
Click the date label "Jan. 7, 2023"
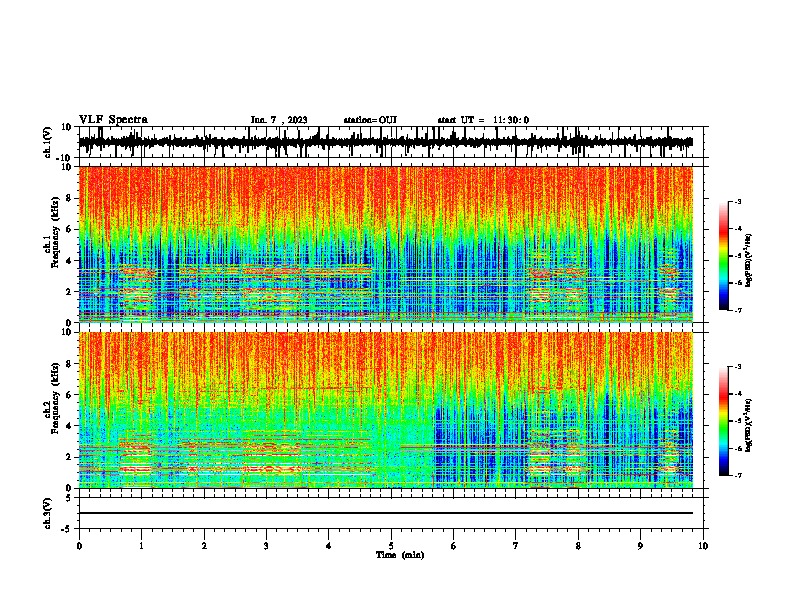tap(279, 120)
